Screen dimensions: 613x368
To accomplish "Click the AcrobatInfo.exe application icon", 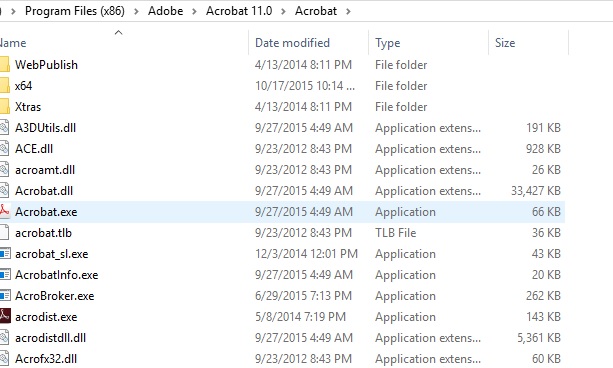I will click(5, 275).
